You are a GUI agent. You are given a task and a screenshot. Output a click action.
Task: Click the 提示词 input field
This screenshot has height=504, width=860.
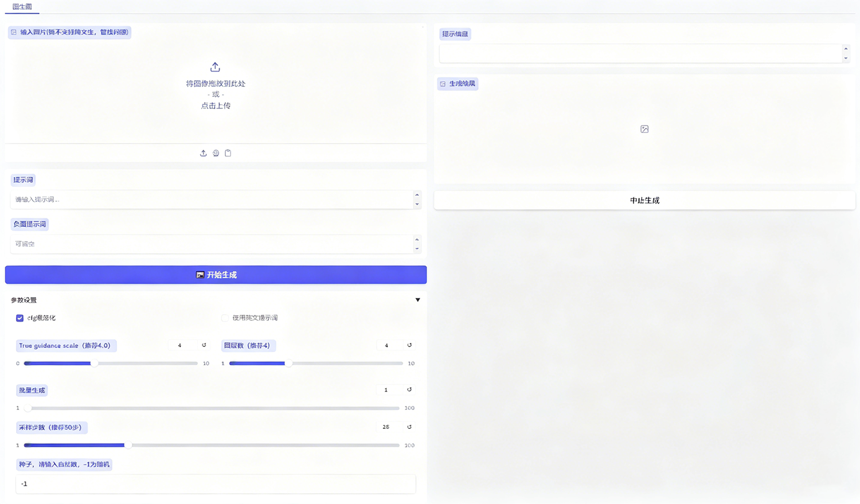[212, 200]
